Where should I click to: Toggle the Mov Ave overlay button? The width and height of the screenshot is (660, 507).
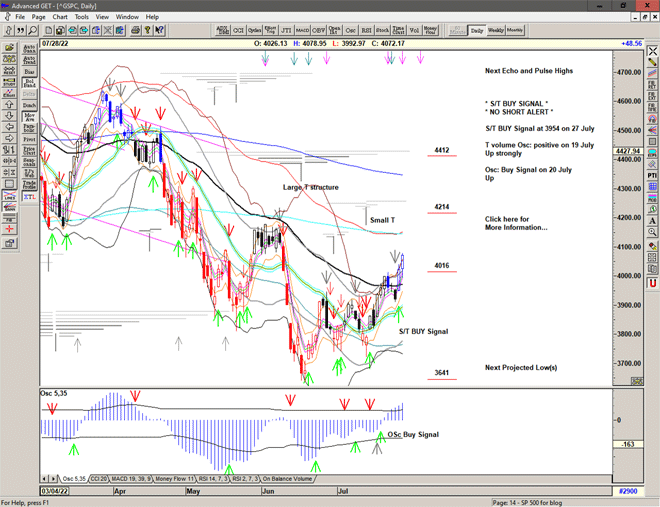click(x=29, y=118)
